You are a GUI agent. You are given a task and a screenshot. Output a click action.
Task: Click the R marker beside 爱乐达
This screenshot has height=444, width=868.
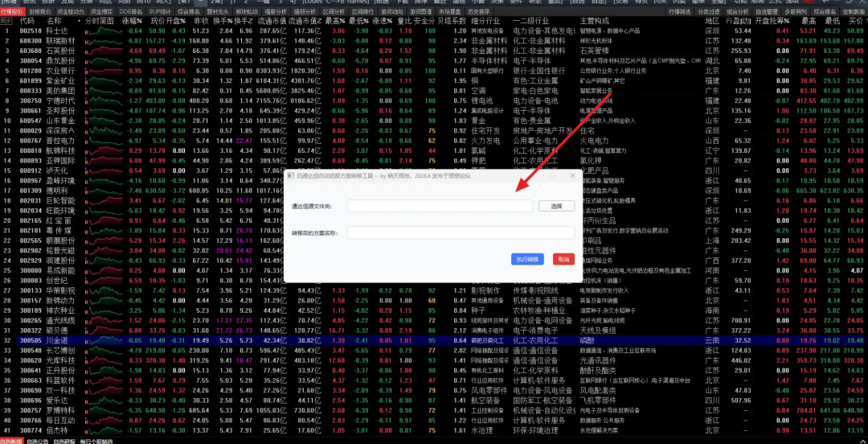(86, 401)
